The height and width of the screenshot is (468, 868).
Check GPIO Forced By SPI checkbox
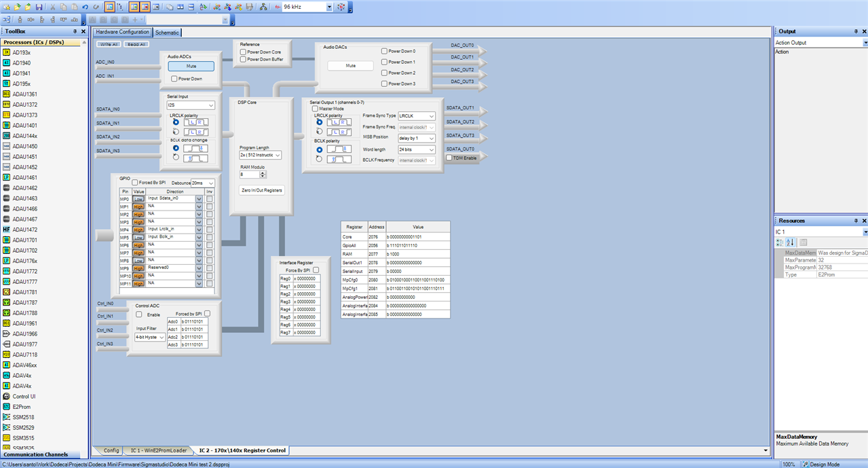(x=135, y=182)
